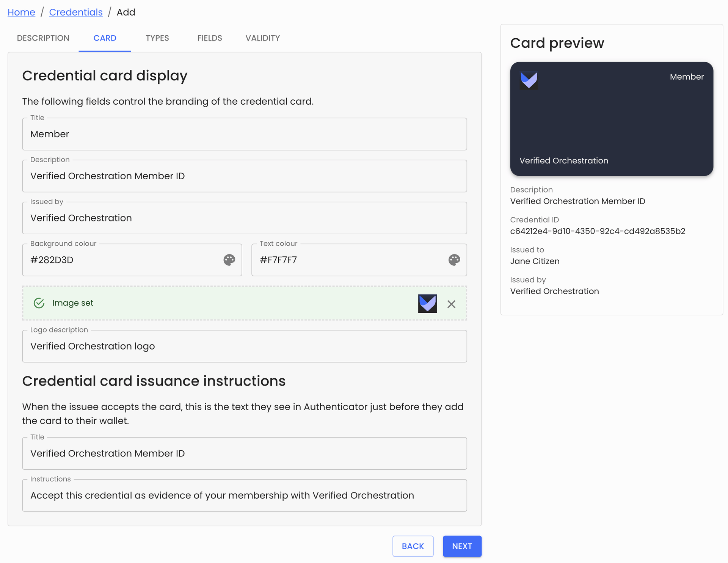Viewport: 728px width, 563px height.
Task: Open the text colour palette picker
Action: pyautogui.click(x=454, y=260)
